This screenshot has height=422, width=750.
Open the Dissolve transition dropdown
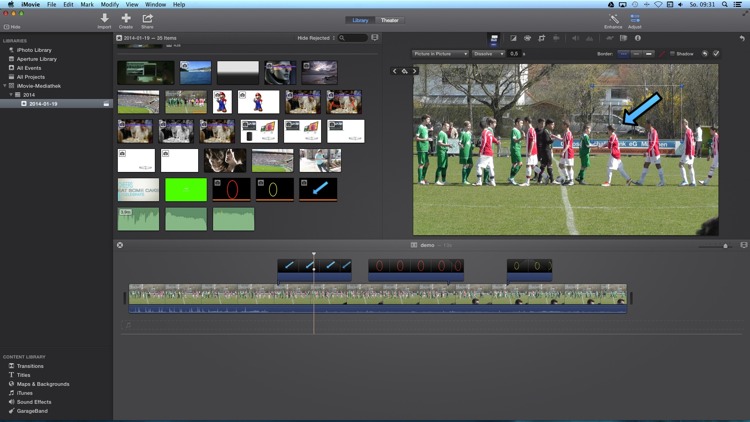tap(488, 54)
